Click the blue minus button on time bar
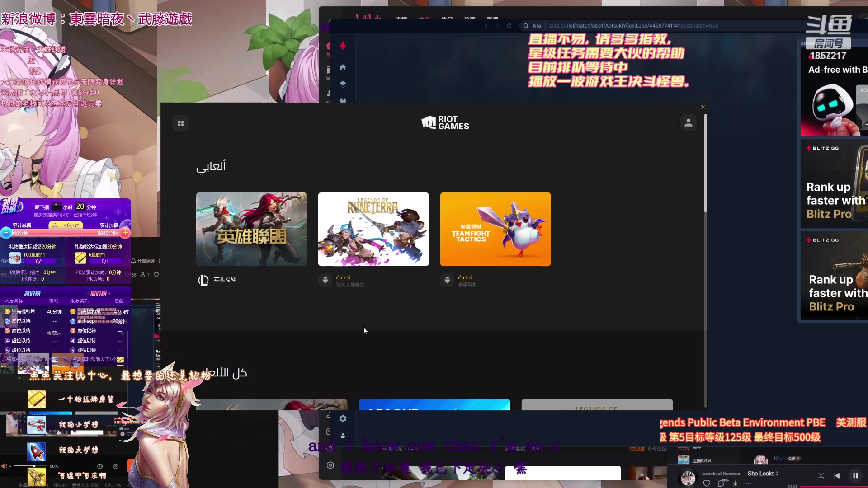The image size is (868, 488). tap(6, 233)
